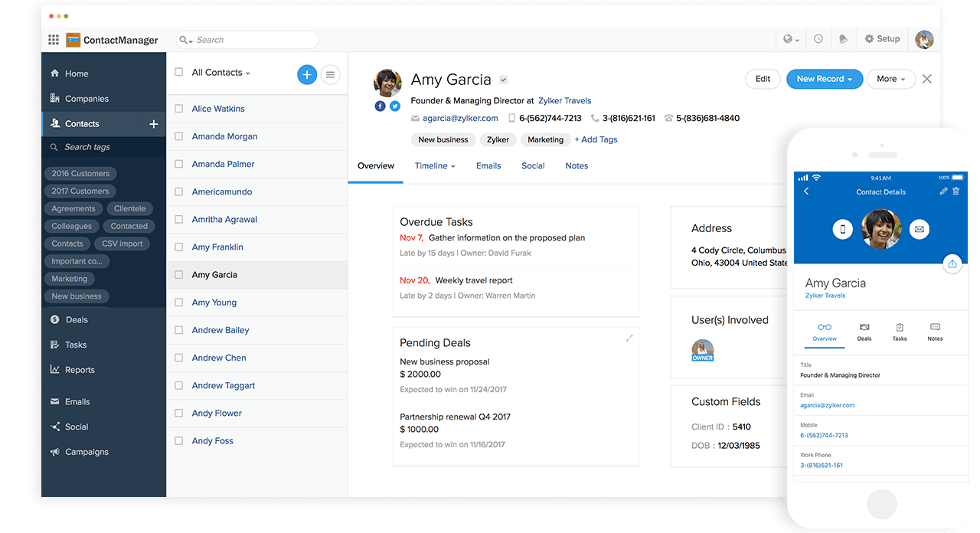The width and height of the screenshot is (980, 533).
Task: Switch to the Social tab
Action: [533, 165]
